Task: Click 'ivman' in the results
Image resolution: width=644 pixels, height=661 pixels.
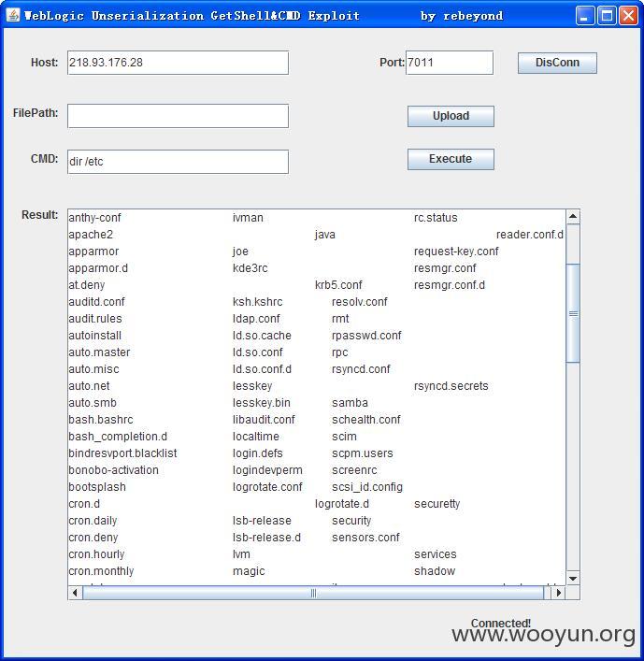Action: click(x=248, y=218)
